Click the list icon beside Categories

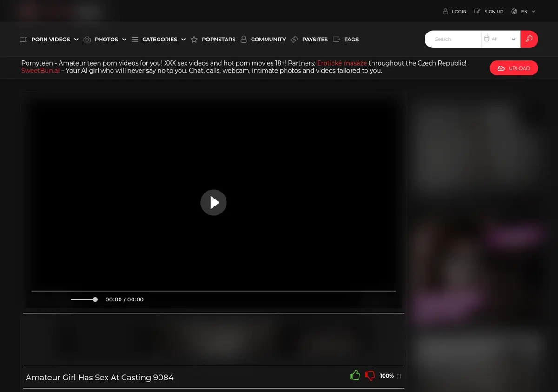(x=135, y=40)
